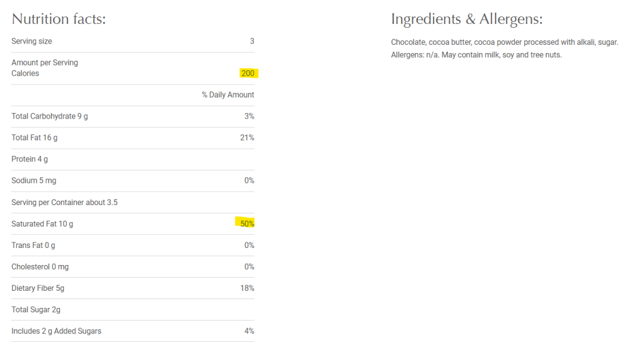Click the 4% Added Sugars value
The width and height of the screenshot is (644, 342).
pos(249,331)
